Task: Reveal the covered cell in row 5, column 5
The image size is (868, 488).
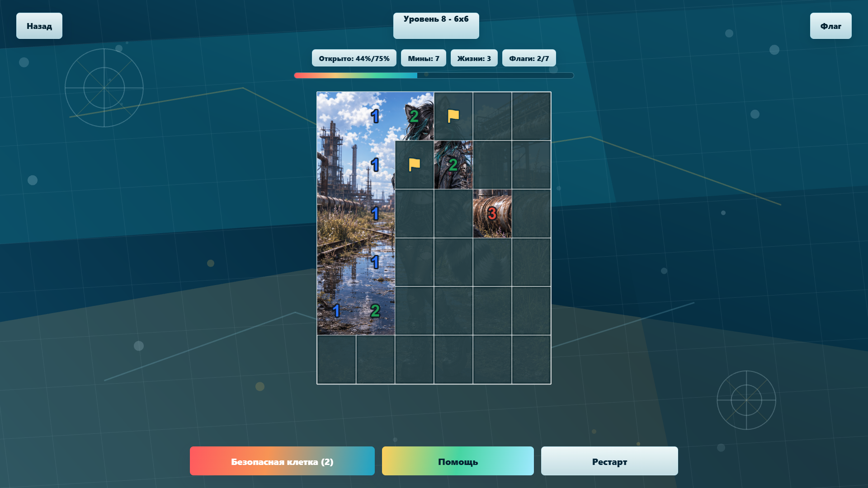Action: [492, 311]
